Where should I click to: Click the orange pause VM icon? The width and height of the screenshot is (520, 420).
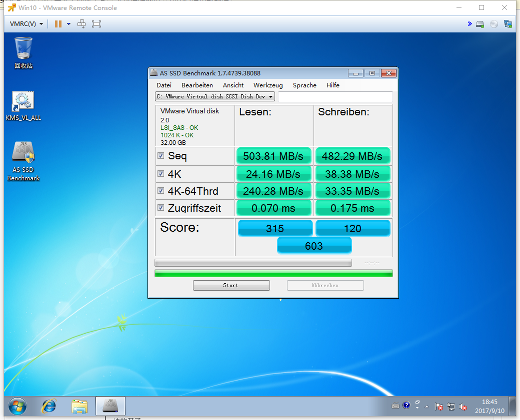[58, 24]
